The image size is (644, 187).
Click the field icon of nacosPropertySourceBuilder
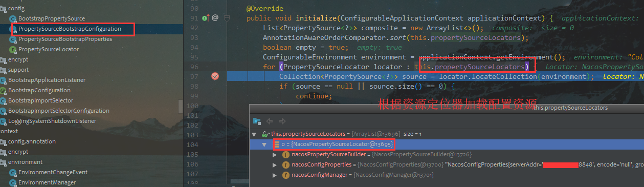[286, 154]
